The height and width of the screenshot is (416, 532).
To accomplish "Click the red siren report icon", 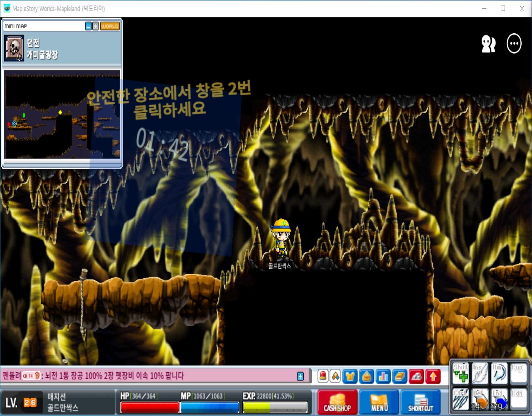I will tap(323, 376).
